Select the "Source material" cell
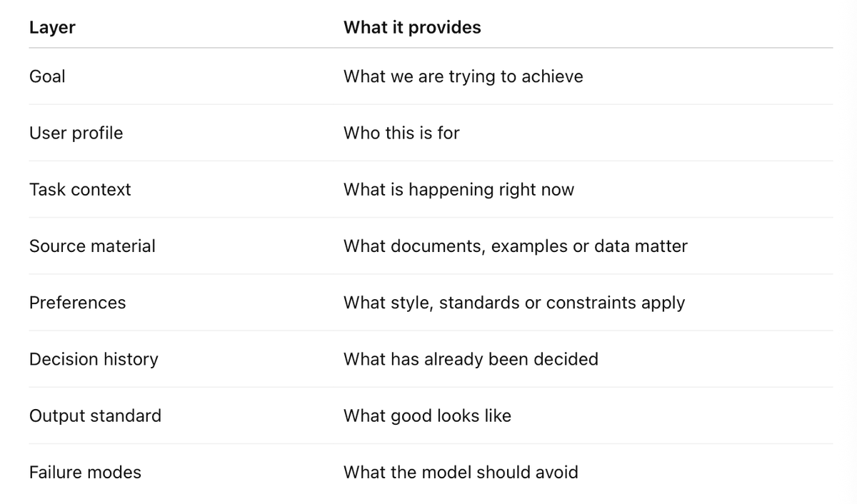The width and height of the screenshot is (857, 504). click(x=92, y=246)
